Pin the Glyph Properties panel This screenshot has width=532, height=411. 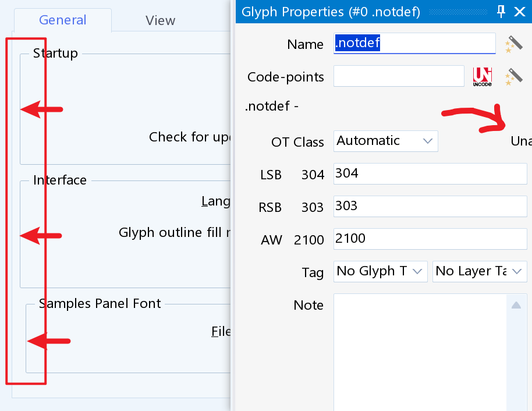[501, 12]
